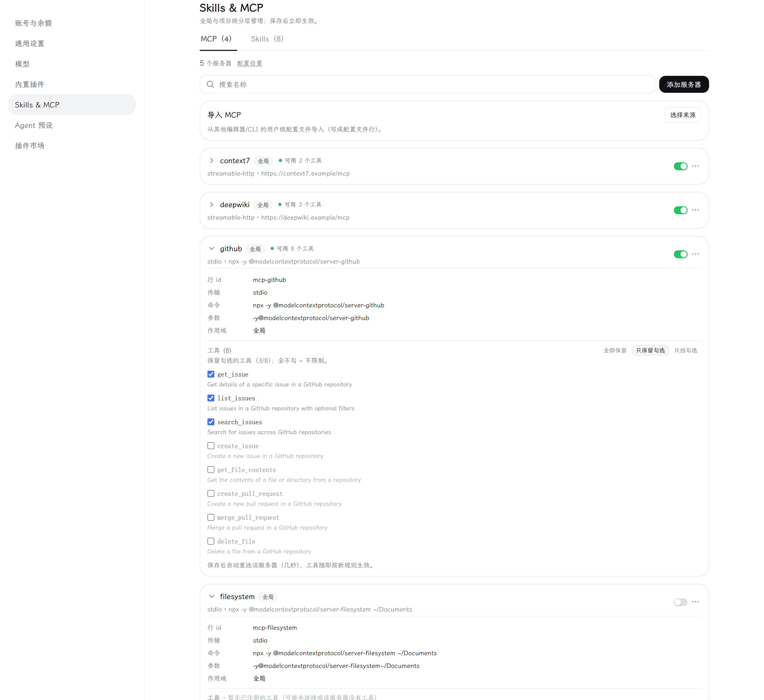Open more options for filesystem server

pos(695,602)
